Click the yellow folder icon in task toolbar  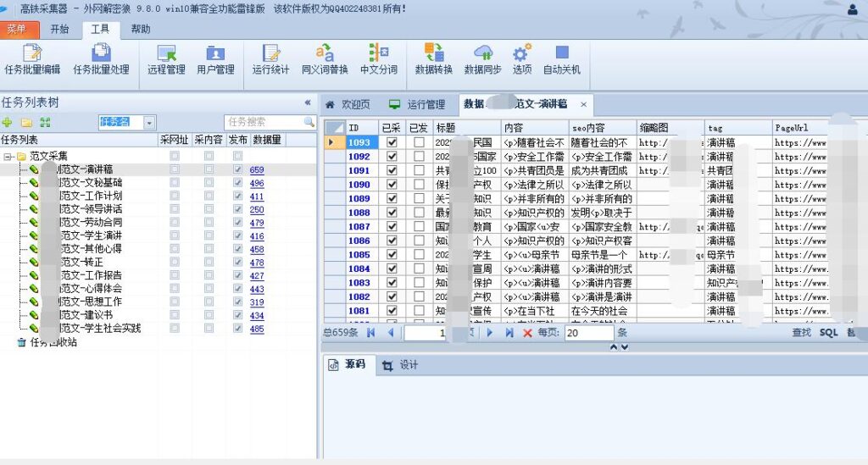26,122
